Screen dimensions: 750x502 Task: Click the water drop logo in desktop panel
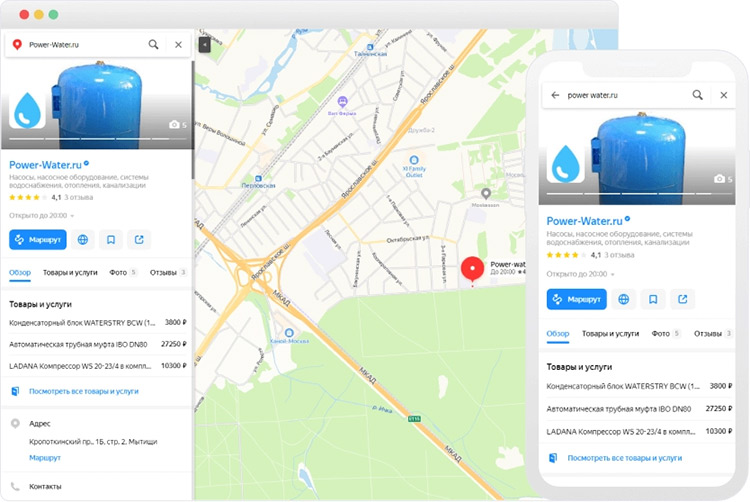click(x=27, y=109)
